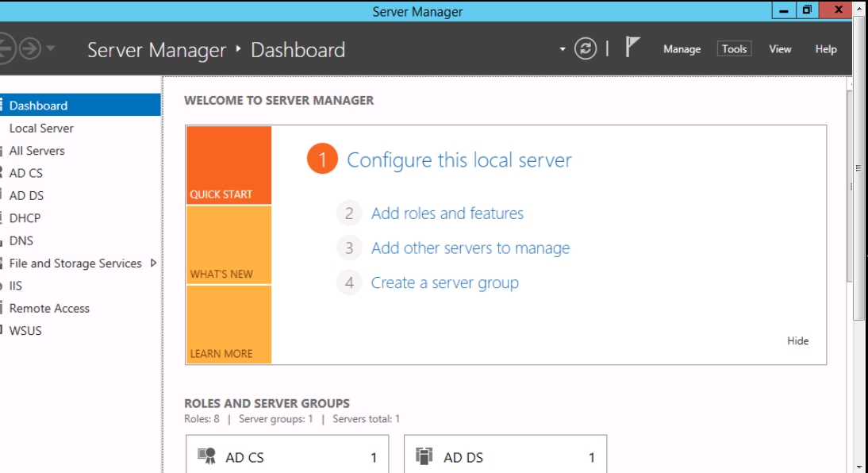Click the Add other servers to manage link

(x=470, y=248)
